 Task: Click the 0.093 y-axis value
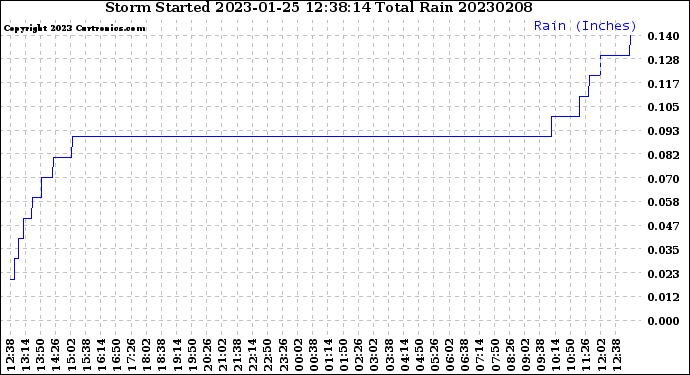(663, 131)
